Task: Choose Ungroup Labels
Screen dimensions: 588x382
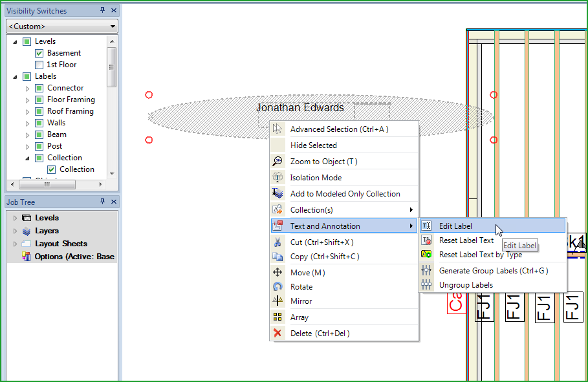Action: (x=492, y=285)
